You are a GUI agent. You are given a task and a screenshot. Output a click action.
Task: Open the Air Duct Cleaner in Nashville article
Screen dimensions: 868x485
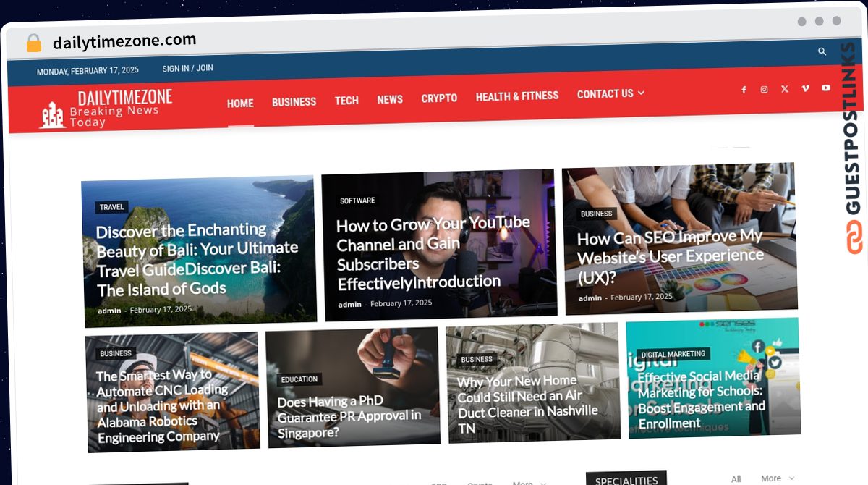coord(528,404)
